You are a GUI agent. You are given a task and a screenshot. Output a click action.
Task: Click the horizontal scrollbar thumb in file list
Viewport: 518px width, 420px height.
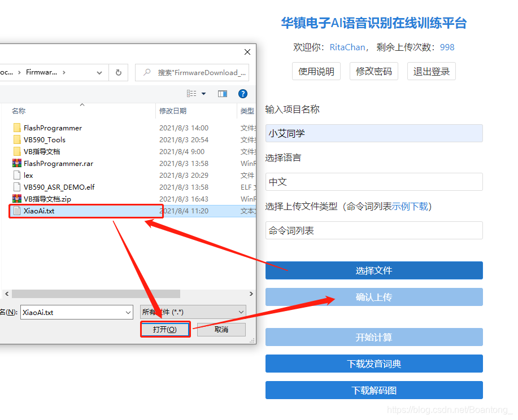click(96, 294)
